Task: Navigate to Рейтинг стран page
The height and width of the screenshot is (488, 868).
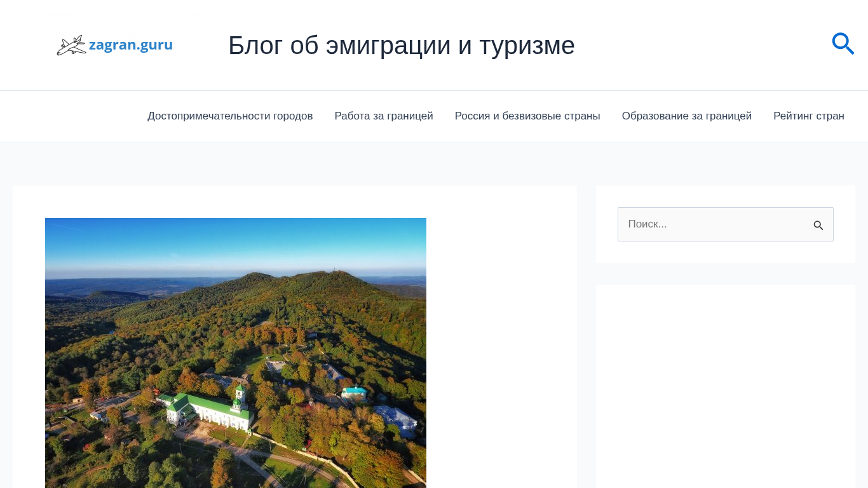Action: (808, 116)
